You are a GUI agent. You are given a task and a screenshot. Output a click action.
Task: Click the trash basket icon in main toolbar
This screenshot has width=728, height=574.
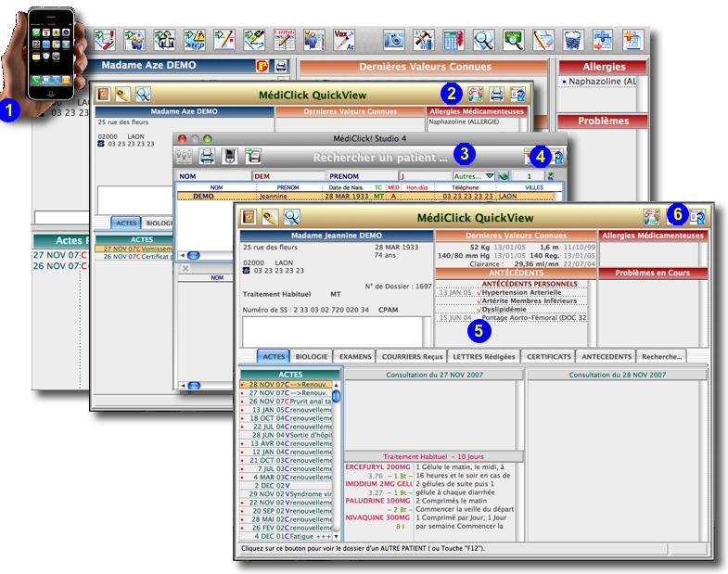pyautogui.click(x=573, y=40)
